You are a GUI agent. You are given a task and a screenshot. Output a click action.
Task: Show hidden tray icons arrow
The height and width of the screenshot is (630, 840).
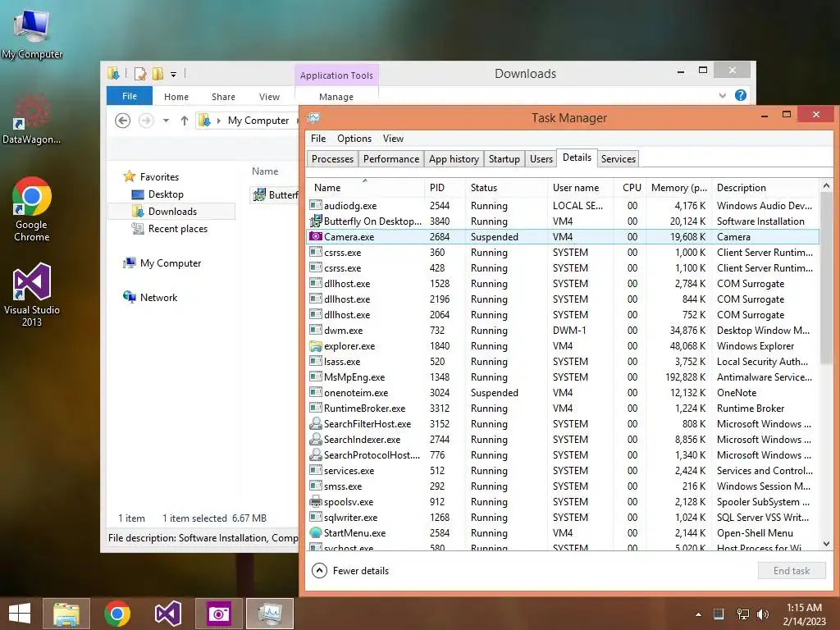pyautogui.click(x=699, y=614)
